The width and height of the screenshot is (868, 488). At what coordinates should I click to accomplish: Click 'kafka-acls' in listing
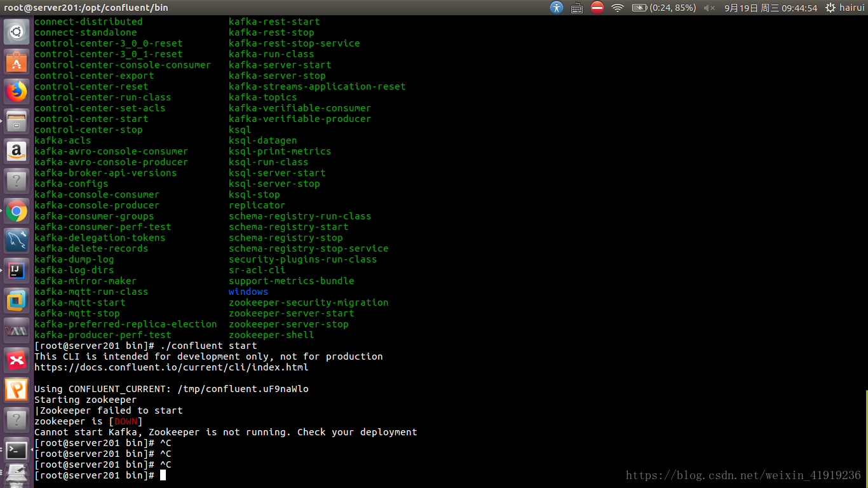pos(63,140)
